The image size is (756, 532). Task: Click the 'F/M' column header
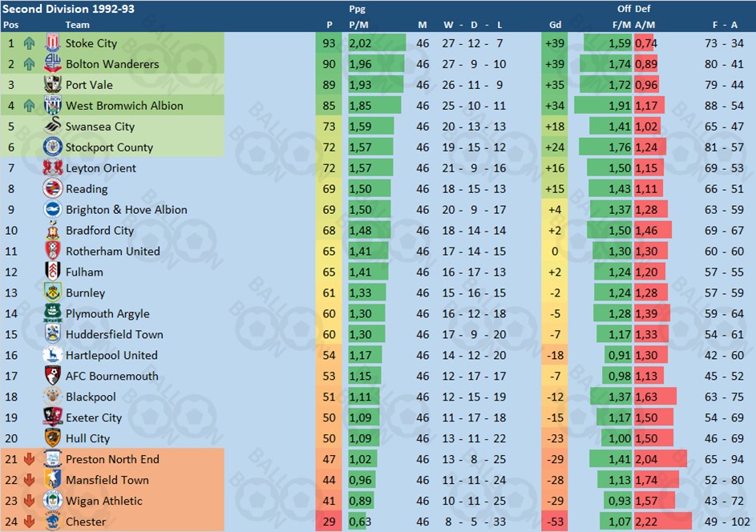tap(621, 25)
